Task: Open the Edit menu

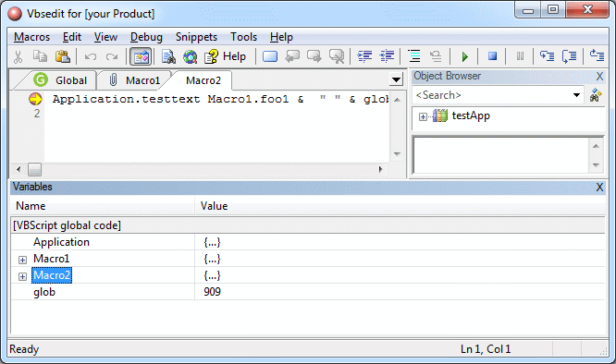Action: tap(72, 37)
